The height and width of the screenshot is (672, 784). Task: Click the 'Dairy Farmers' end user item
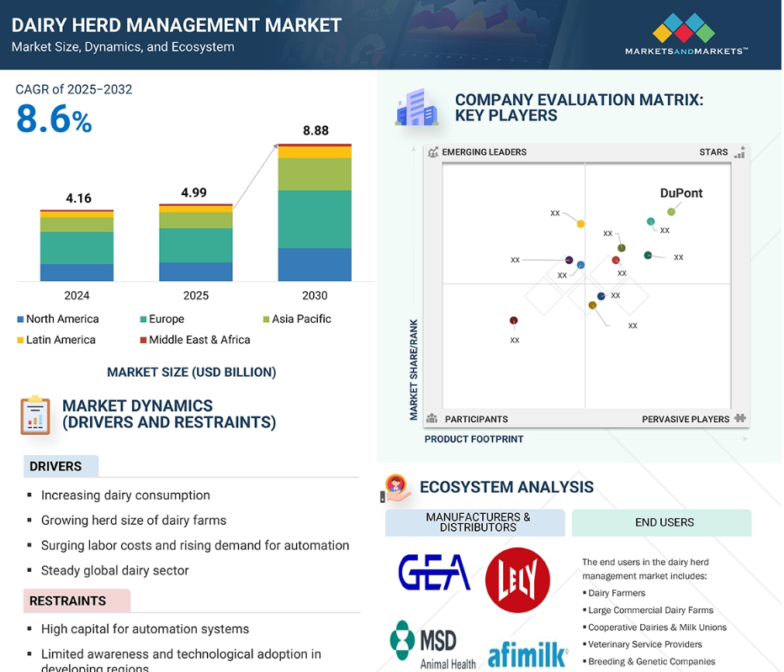click(x=617, y=593)
